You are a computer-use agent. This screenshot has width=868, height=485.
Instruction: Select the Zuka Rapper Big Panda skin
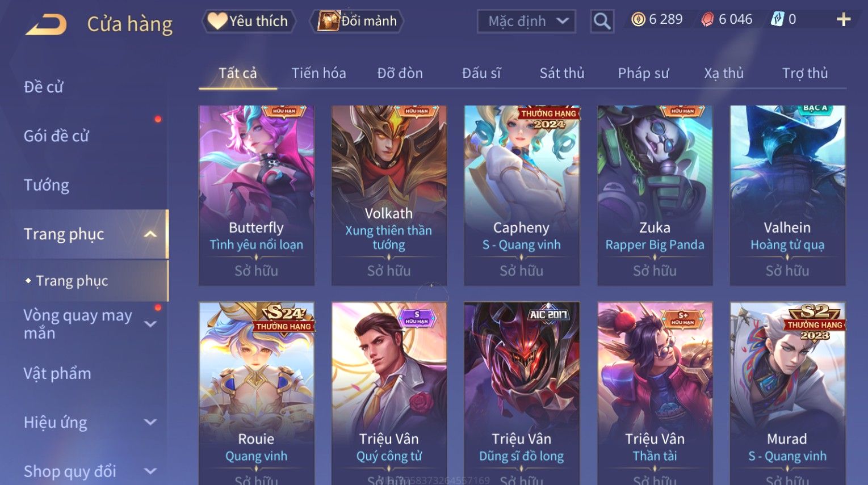655,195
